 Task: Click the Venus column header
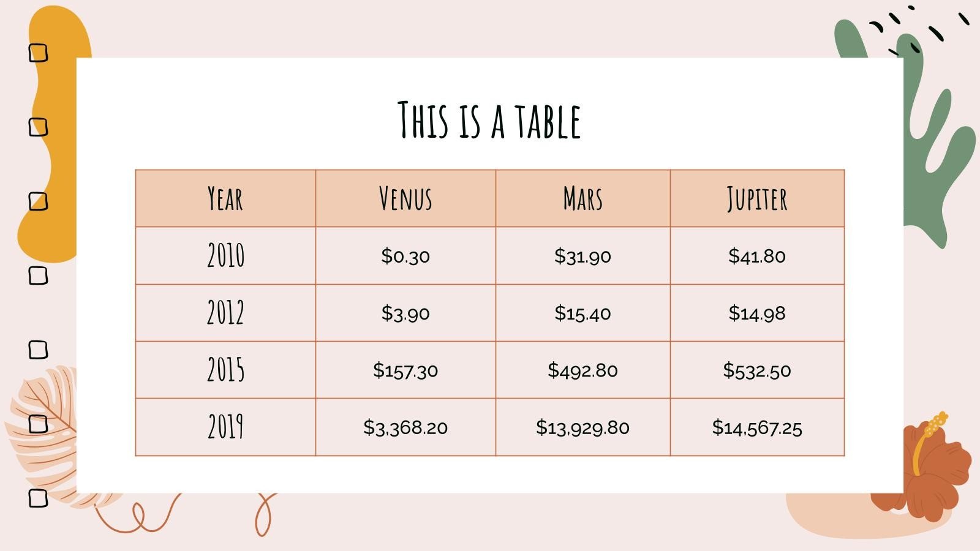[405, 199]
